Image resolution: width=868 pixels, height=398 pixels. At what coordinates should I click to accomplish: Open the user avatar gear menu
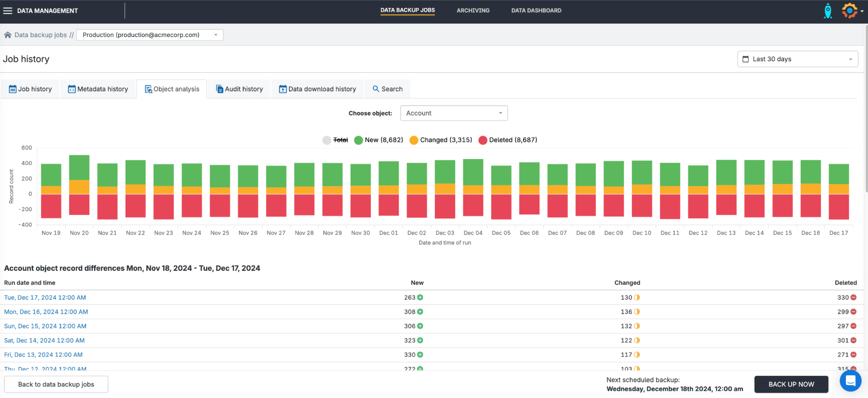click(850, 11)
